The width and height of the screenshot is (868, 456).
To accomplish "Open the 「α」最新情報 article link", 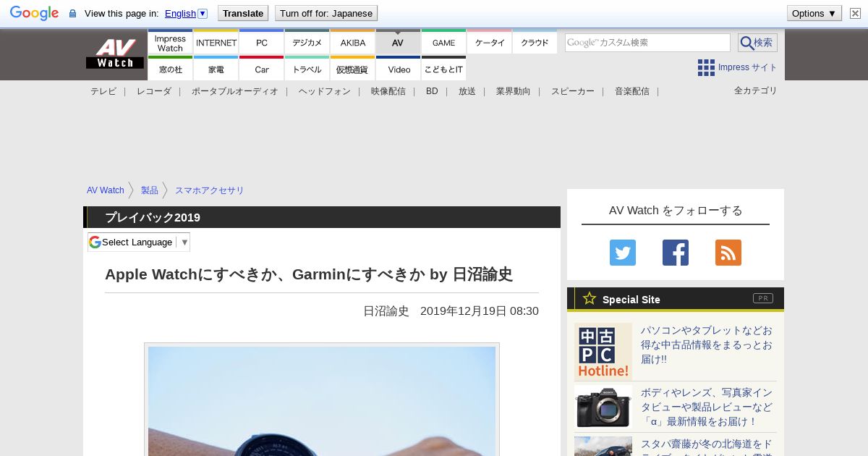I will point(707,407).
